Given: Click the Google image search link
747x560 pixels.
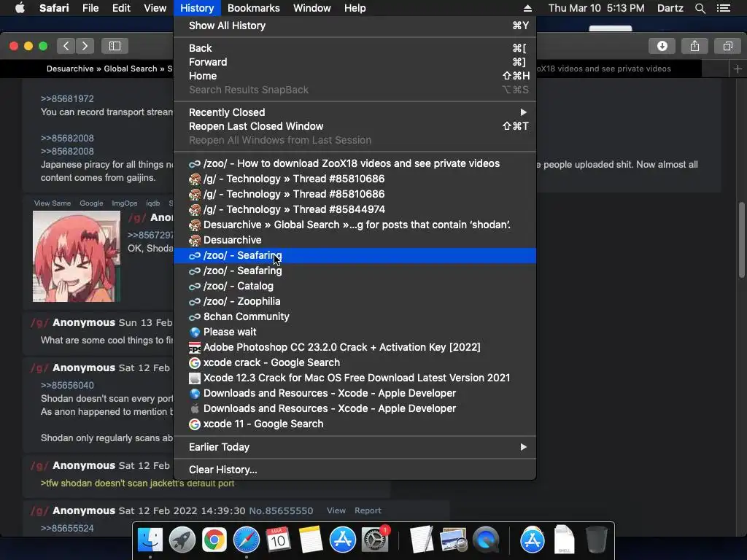Looking at the screenshot, I should pyautogui.click(x=91, y=203).
